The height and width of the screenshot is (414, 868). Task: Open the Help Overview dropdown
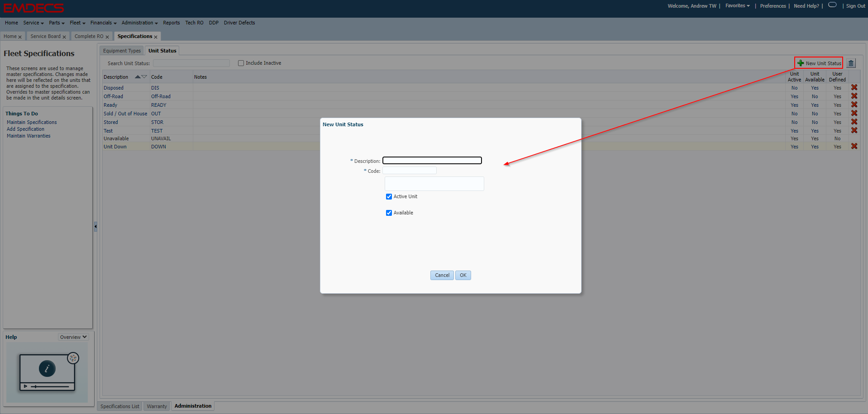tap(73, 337)
